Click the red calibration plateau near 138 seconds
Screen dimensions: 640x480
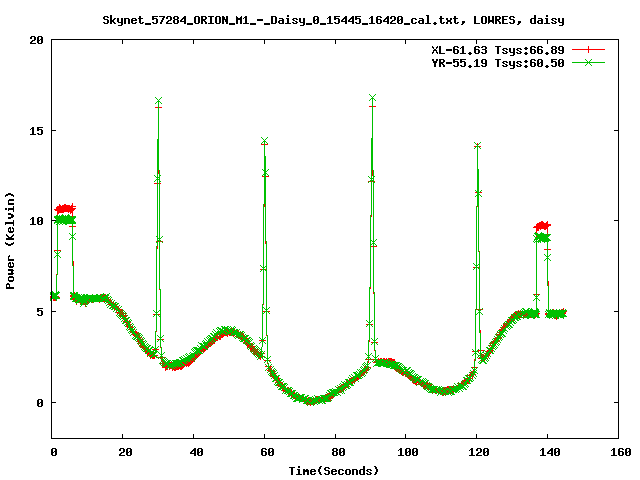[x=542, y=226]
